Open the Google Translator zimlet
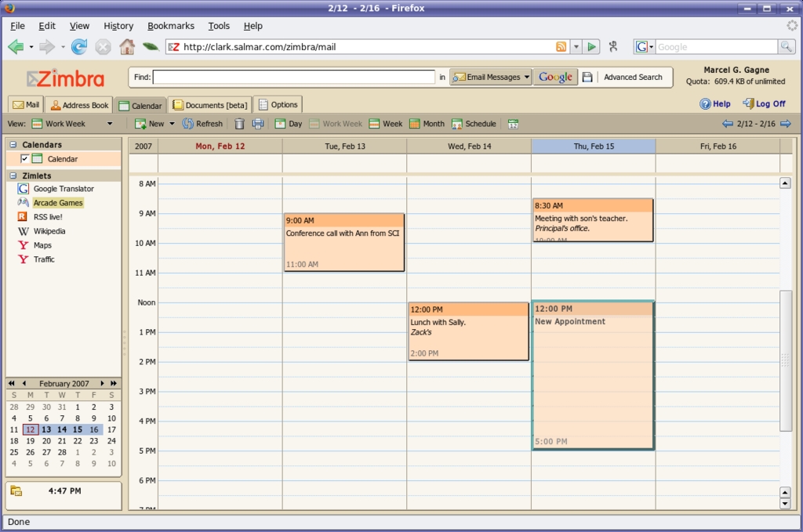803x532 pixels. tap(63, 189)
